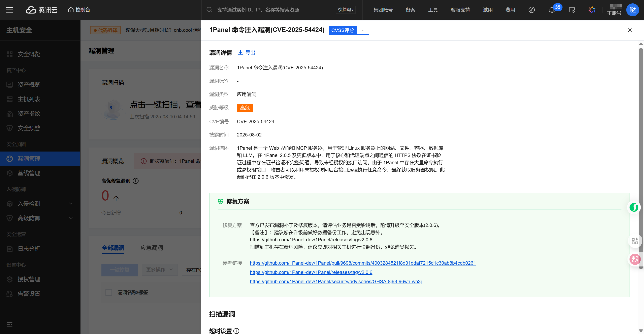
Task: Click the 快捷键 / shortcut hint
Action: 346,10
